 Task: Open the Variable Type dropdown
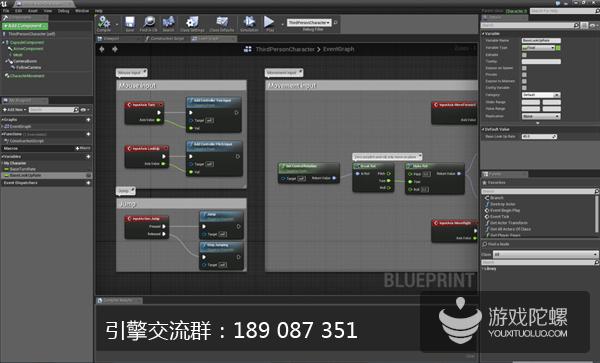538,48
